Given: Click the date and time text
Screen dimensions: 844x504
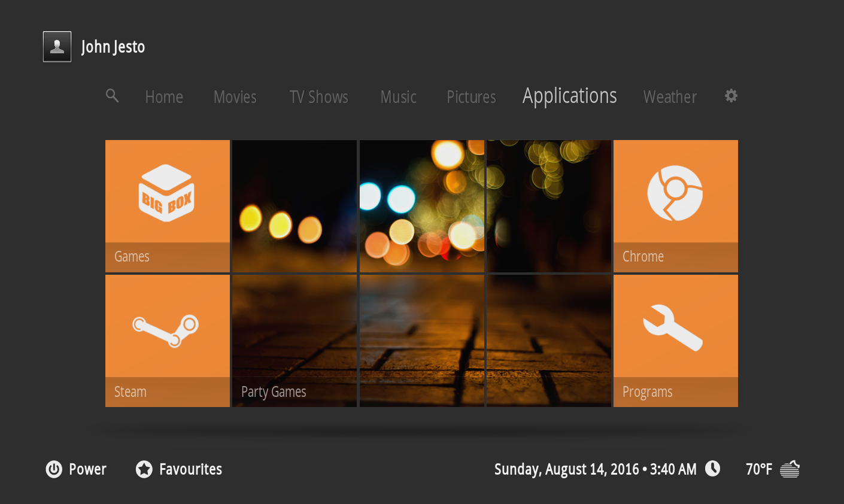Looking at the screenshot, I should [x=596, y=469].
